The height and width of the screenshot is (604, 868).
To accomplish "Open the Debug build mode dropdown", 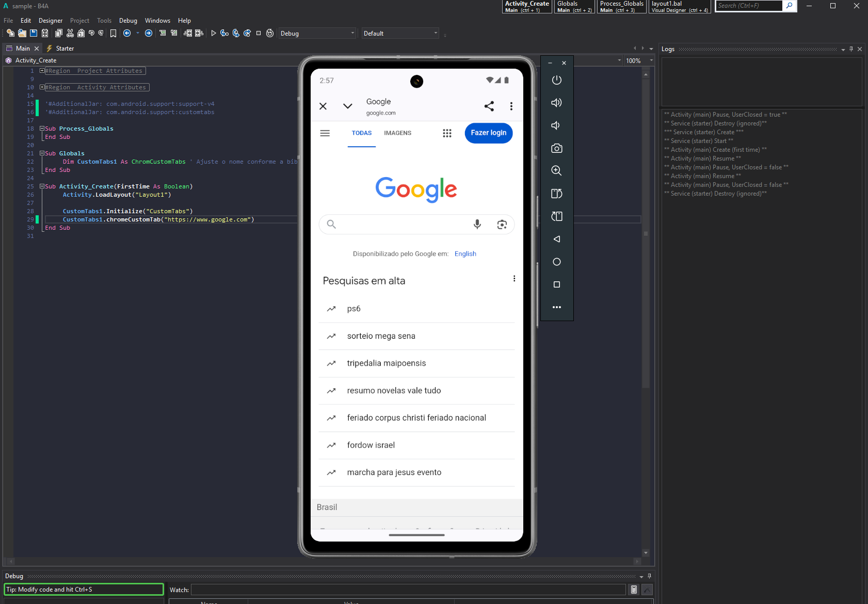I will click(x=317, y=34).
